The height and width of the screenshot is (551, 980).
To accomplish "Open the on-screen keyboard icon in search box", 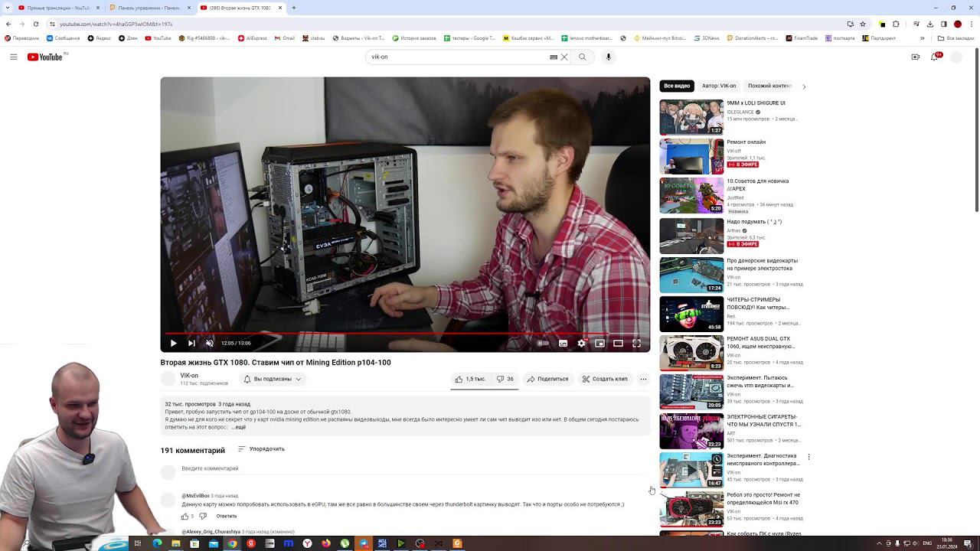I will click(554, 57).
